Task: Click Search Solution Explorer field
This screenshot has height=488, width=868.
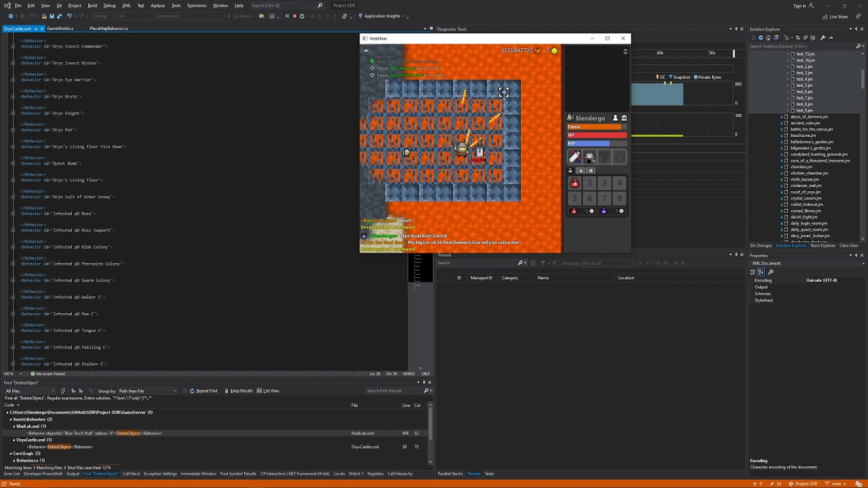Action: click(800, 46)
